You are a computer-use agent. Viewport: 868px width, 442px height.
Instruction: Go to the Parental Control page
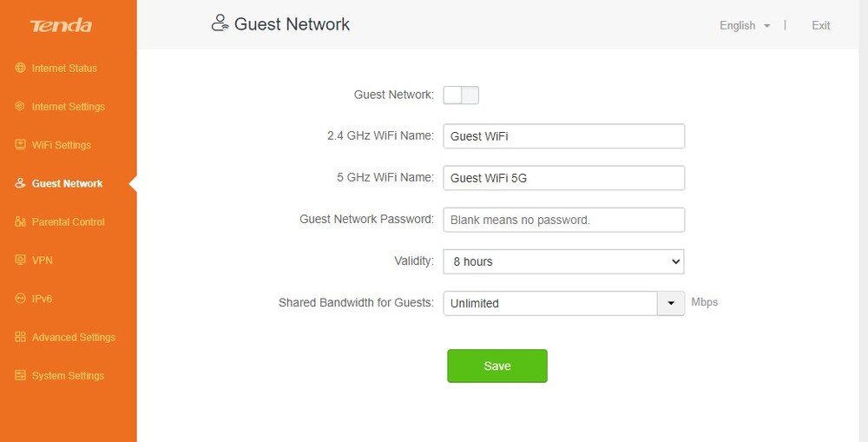tap(68, 221)
